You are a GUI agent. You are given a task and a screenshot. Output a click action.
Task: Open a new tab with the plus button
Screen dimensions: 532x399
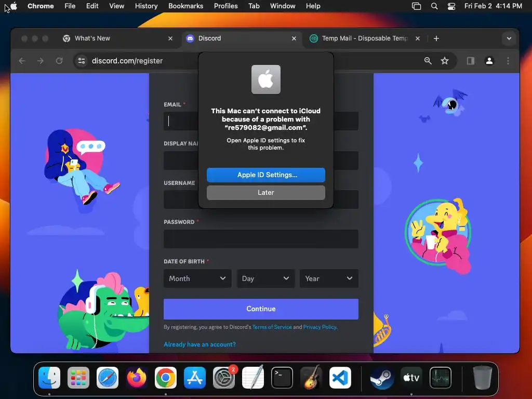tap(436, 38)
